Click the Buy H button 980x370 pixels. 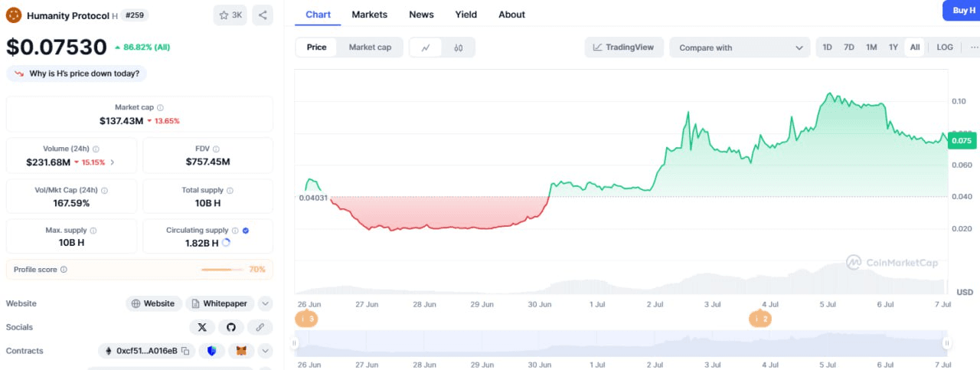click(x=962, y=11)
